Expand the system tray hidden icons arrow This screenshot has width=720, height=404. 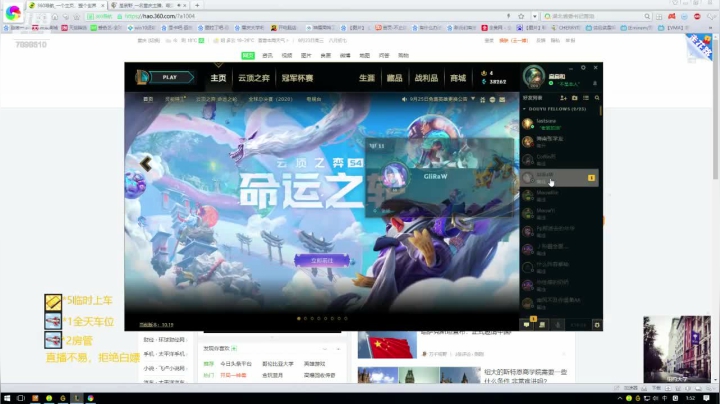(x=619, y=398)
